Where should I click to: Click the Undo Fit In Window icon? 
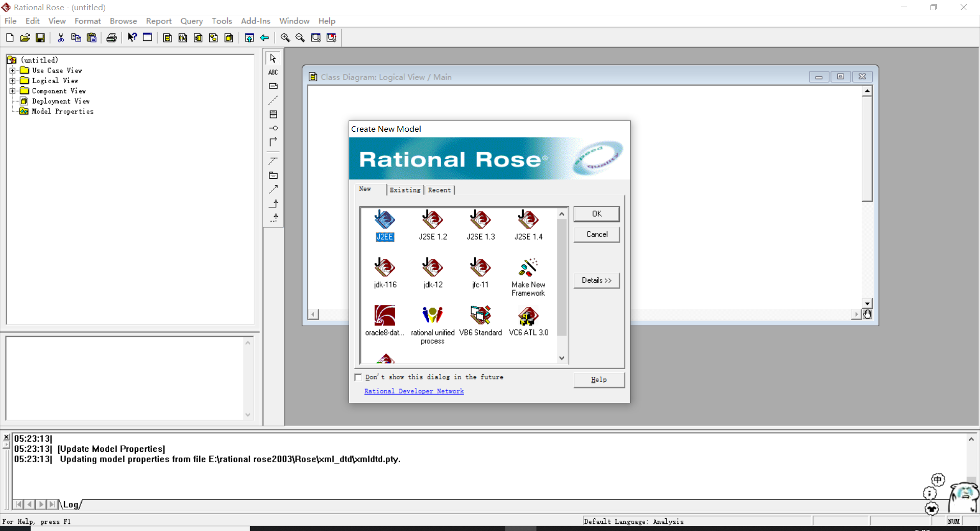click(x=331, y=38)
